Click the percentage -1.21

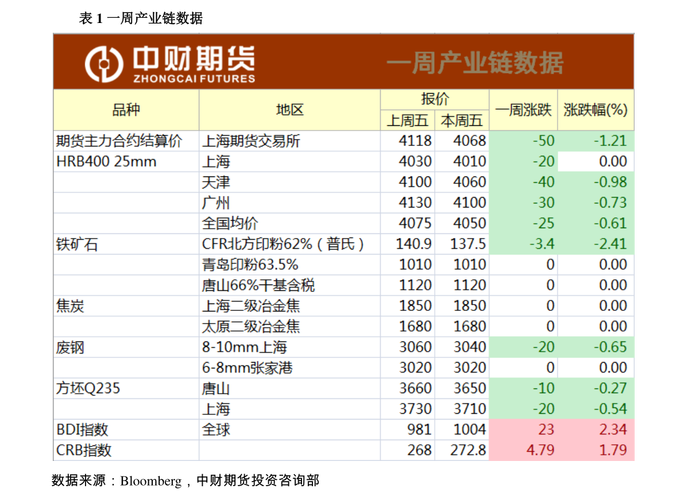[x=610, y=141]
